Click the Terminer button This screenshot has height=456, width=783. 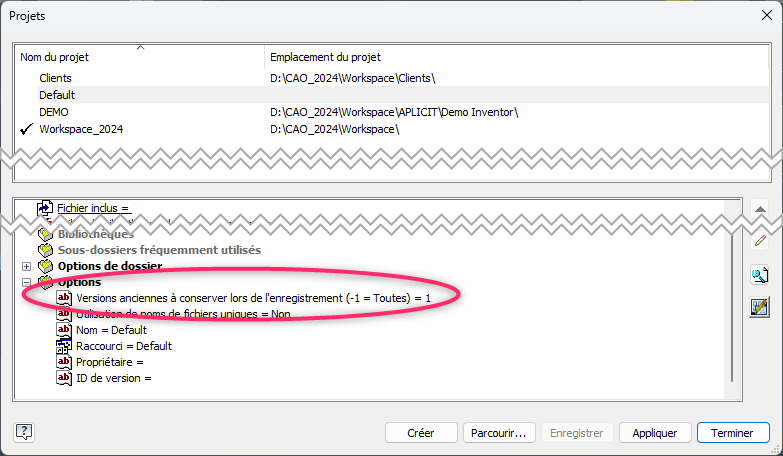[732, 433]
